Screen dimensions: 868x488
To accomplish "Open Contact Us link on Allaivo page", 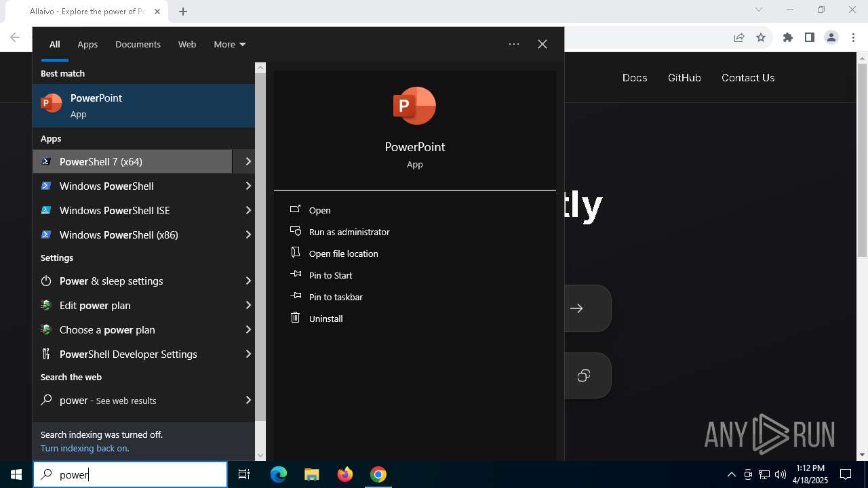I will [748, 78].
